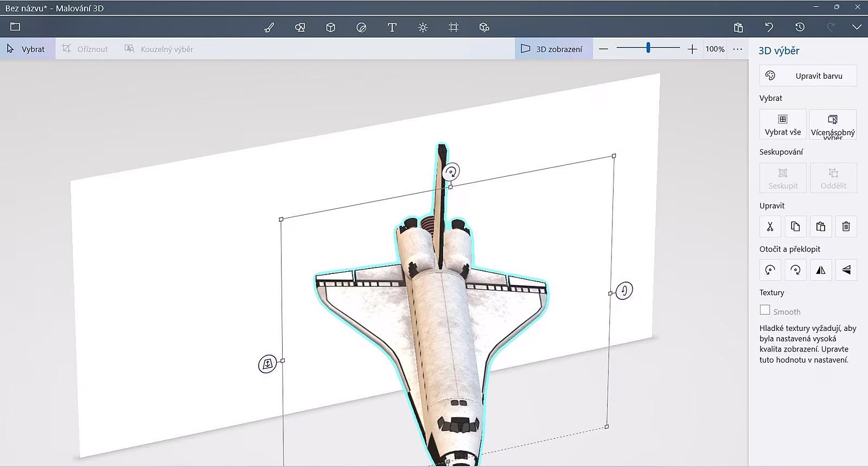Choose the Oříznout crop tool
868x467 pixels.
point(85,49)
